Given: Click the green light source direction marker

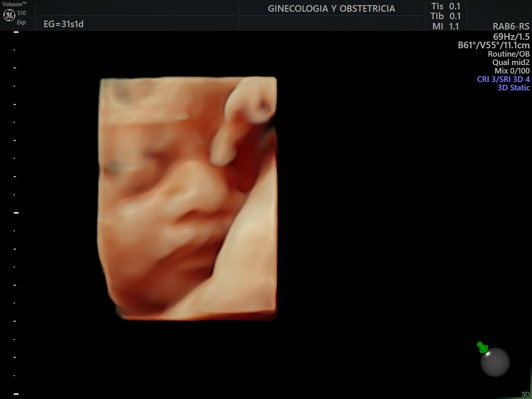Looking at the screenshot, I should pyautogui.click(x=482, y=347).
